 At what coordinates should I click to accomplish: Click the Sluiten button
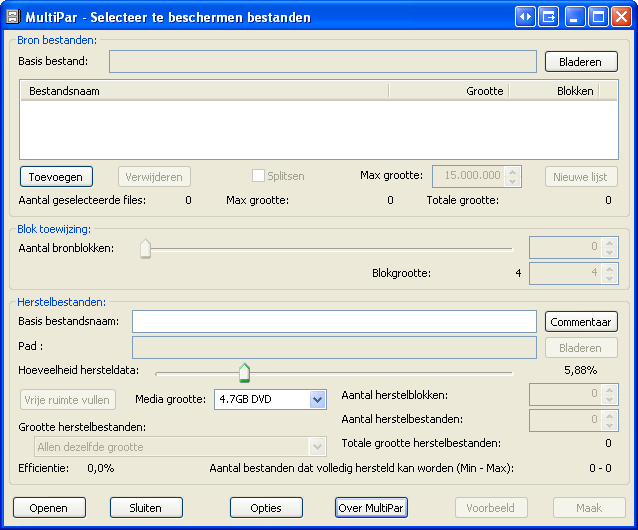(146, 508)
